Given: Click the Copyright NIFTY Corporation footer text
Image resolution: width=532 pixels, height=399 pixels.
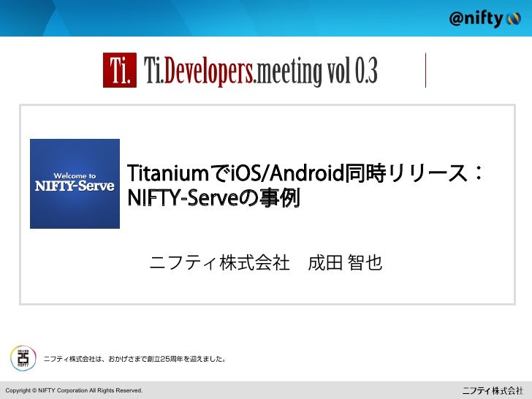Looking at the screenshot, I should [x=74, y=390].
